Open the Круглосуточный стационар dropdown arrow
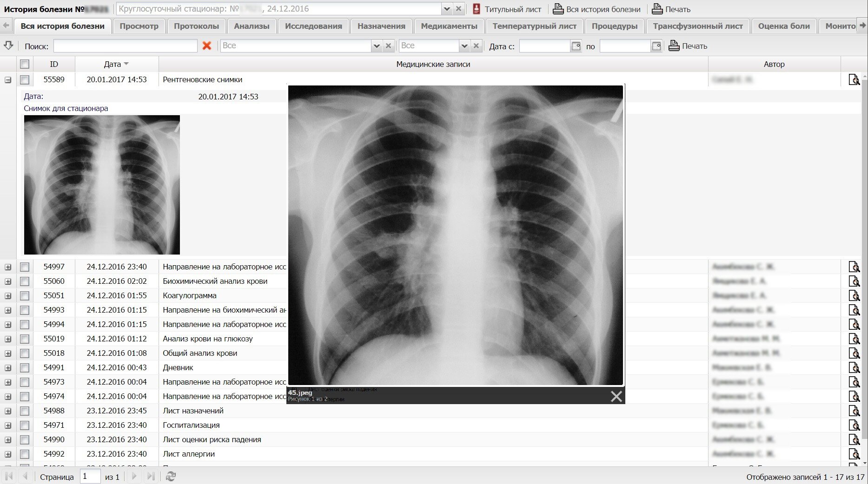The width and height of the screenshot is (868, 484). [x=446, y=9]
